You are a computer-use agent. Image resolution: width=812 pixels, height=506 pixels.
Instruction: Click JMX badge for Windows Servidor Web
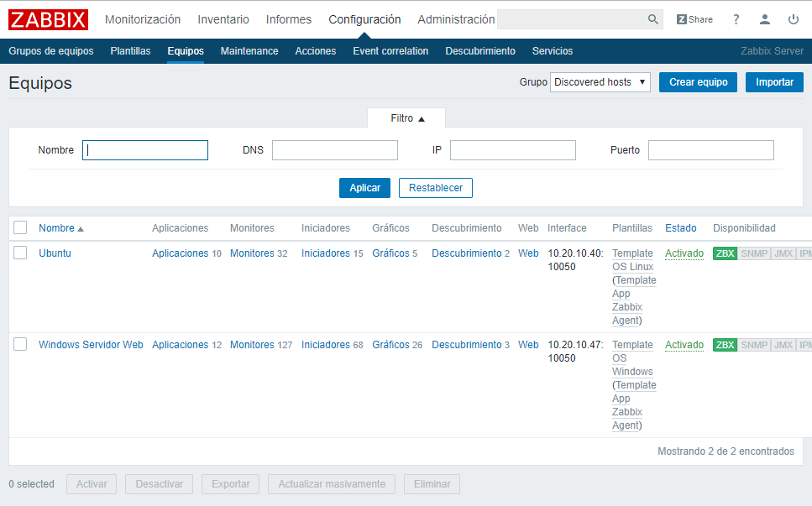click(x=783, y=345)
